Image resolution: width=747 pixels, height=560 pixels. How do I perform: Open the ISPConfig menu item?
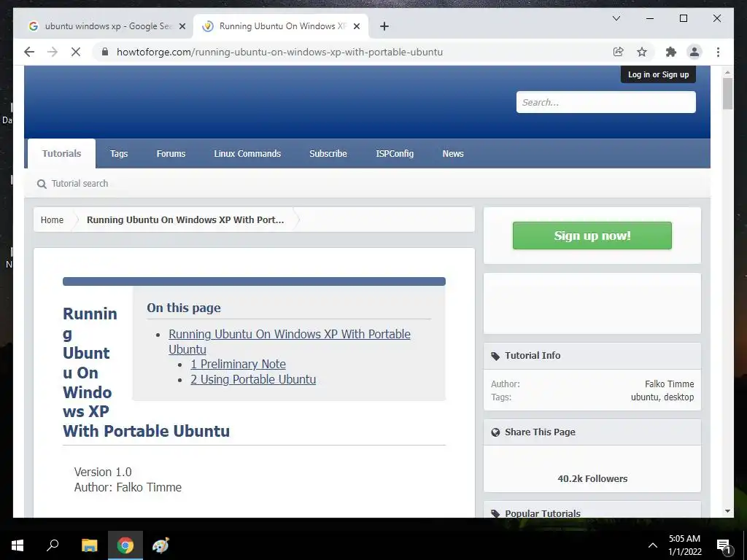point(395,153)
